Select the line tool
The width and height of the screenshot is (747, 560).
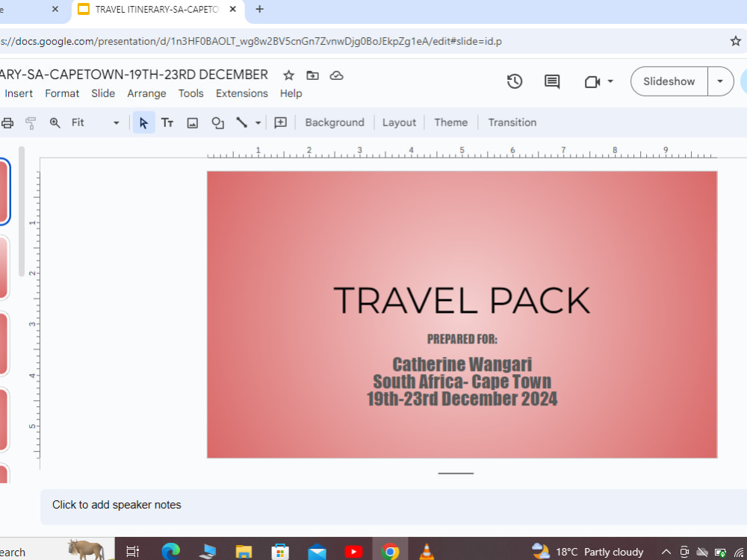[x=242, y=123]
